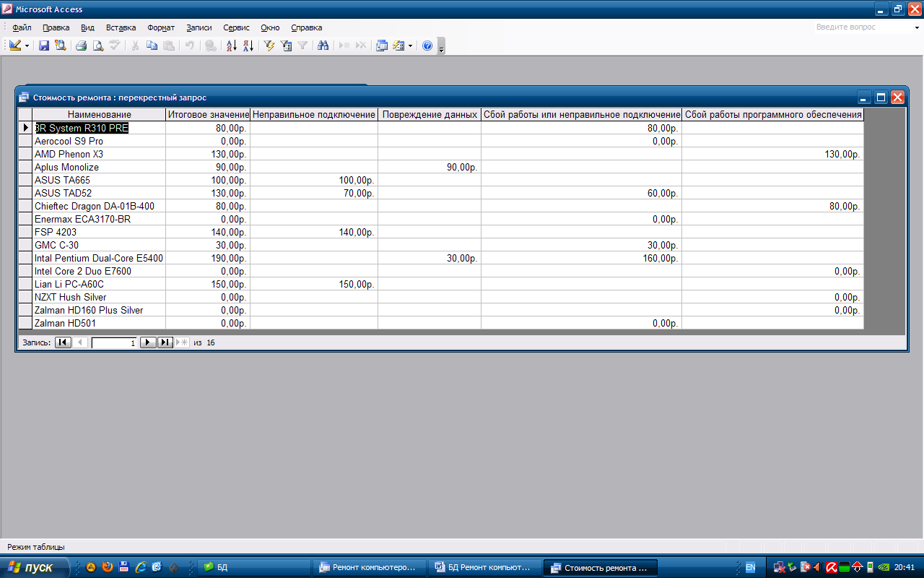Open the Справка menu
924x578 pixels.
point(307,27)
